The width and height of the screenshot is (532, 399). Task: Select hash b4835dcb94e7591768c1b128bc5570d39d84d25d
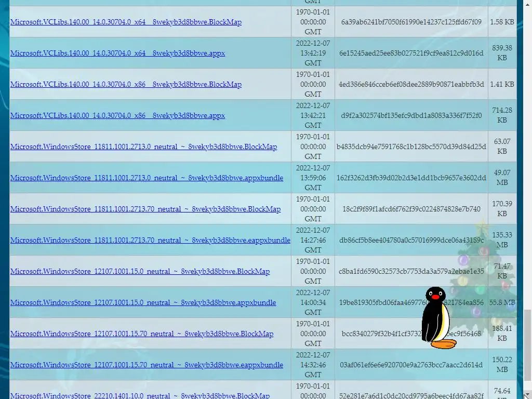pos(411,147)
